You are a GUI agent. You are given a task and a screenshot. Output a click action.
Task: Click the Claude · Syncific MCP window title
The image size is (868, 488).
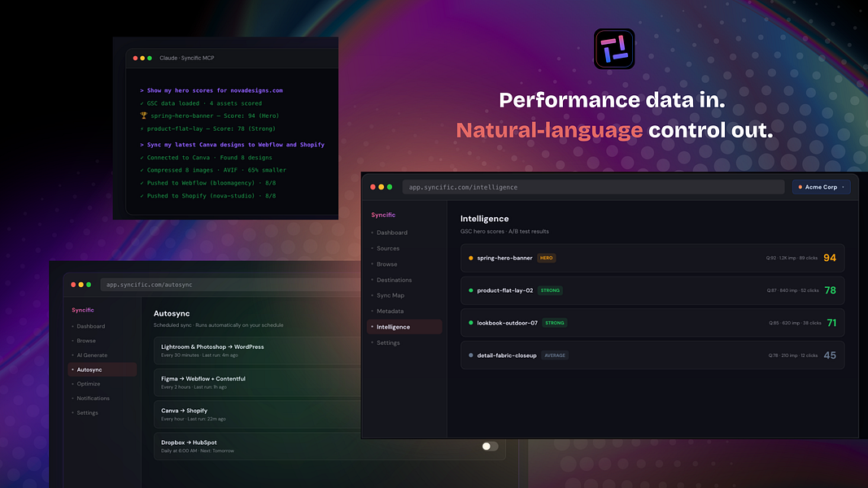[x=186, y=58]
